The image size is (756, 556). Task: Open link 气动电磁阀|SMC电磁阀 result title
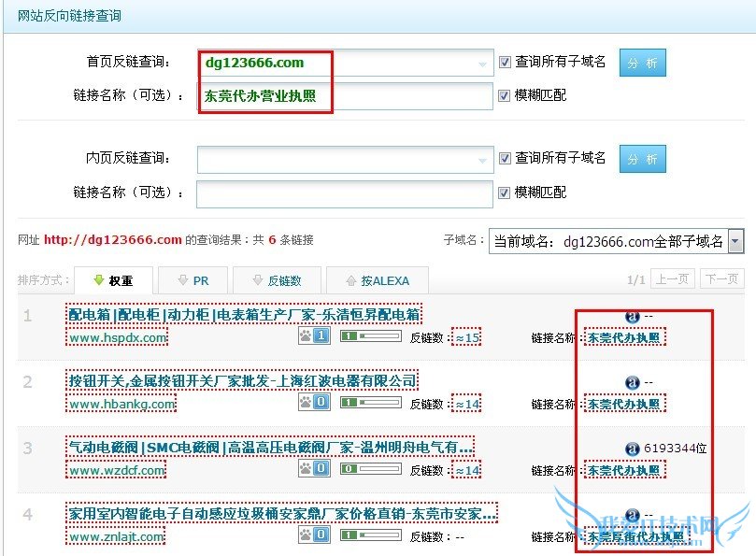pyautogui.click(x=270, y=447)
